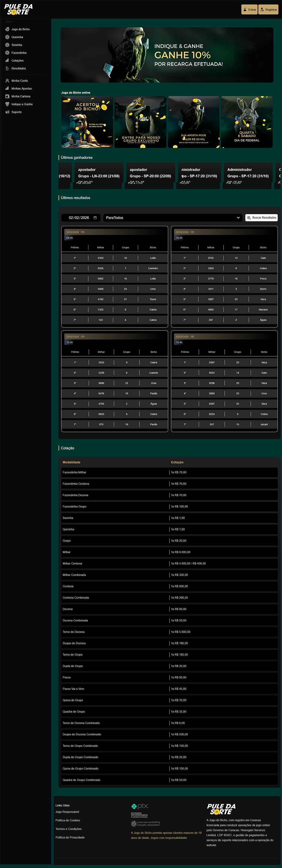Click the Registrar button
This screenshot has height=868, width=282.
268,9
